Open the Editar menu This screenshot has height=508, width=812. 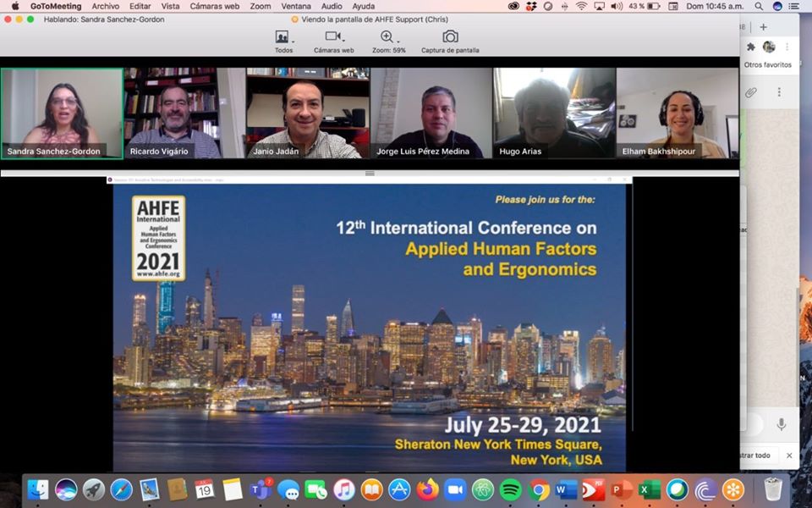point(140,6)
